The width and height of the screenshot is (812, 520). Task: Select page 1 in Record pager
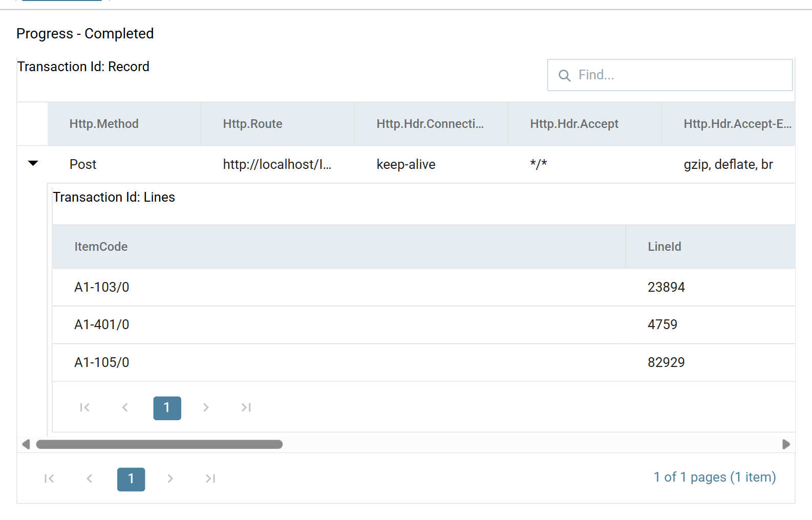(x=131, y=479)
